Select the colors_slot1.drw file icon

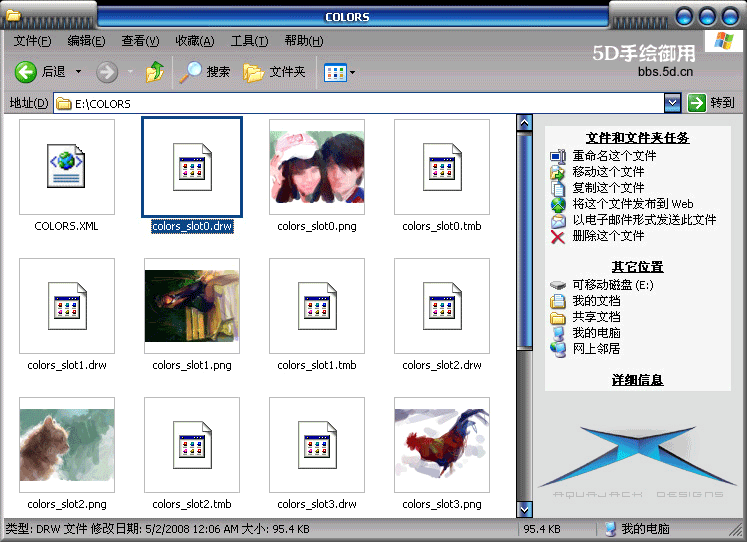coord(67,306)
